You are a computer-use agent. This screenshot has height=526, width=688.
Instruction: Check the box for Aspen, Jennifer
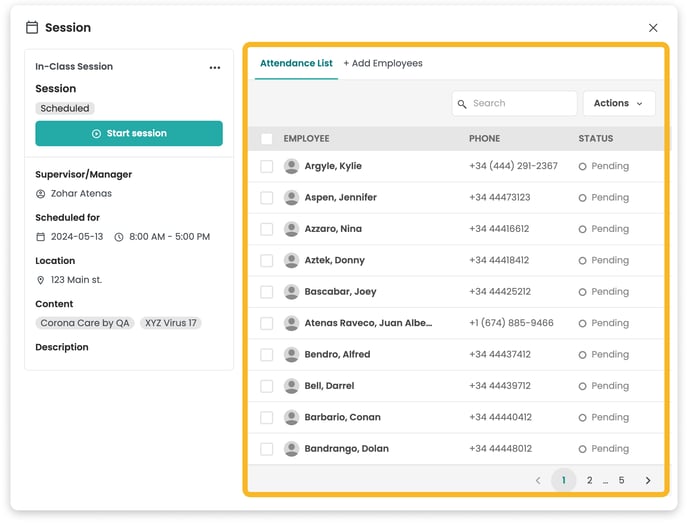(266, 197)
